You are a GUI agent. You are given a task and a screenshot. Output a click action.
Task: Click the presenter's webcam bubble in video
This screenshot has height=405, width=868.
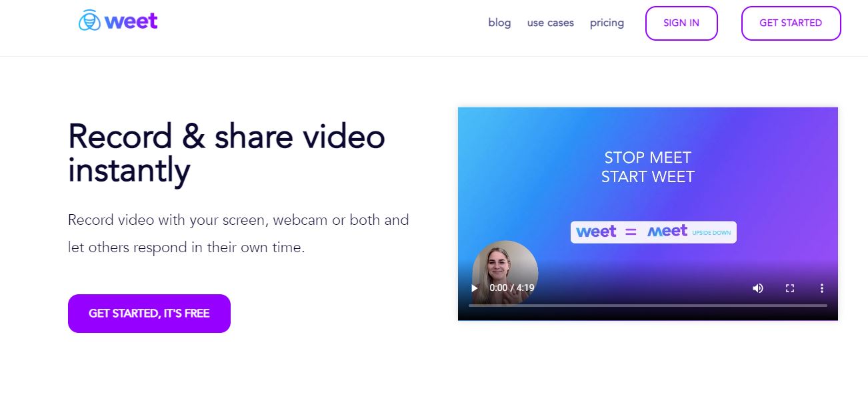[x=505, y=273]
